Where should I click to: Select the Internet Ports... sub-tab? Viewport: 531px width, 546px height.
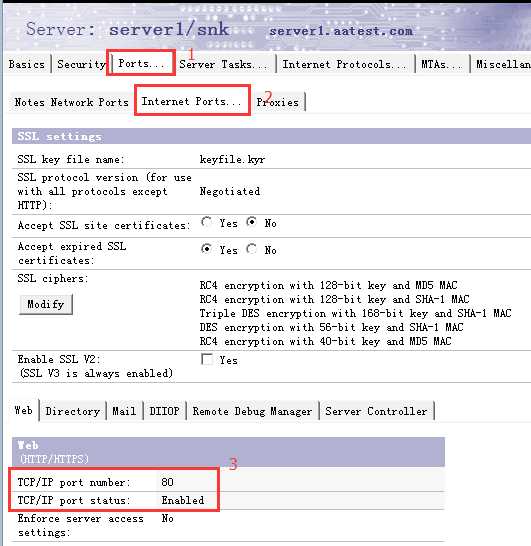[191, 101]
